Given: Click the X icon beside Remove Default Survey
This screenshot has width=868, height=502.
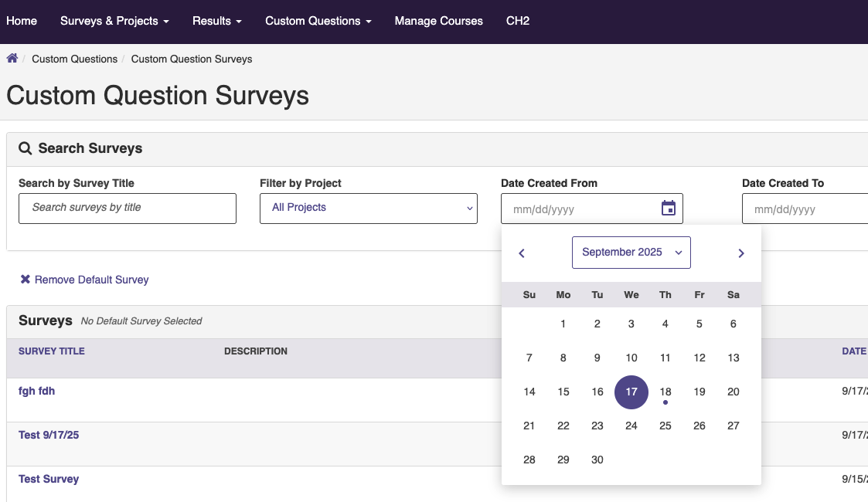Looking at the screenshot, I should [25, 280].
